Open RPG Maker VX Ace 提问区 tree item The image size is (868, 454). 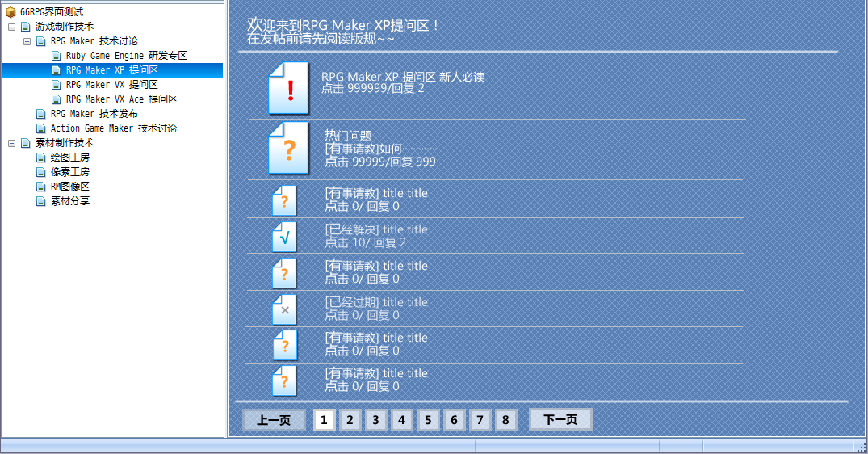tap(122, 99)
